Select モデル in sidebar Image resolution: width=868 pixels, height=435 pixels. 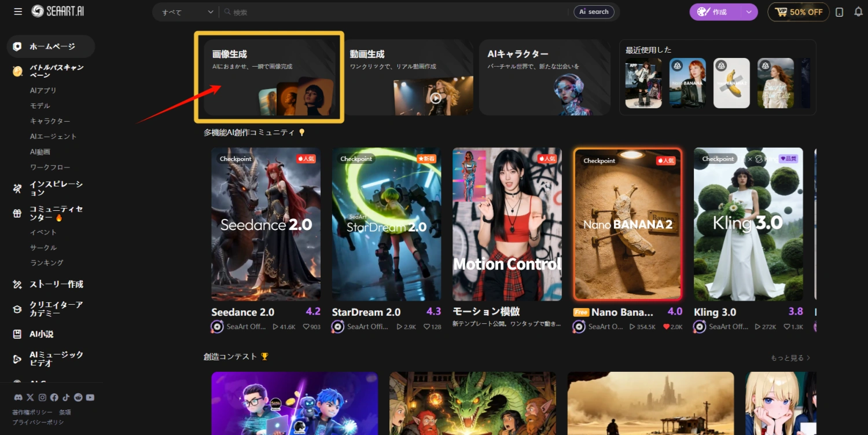40,106
